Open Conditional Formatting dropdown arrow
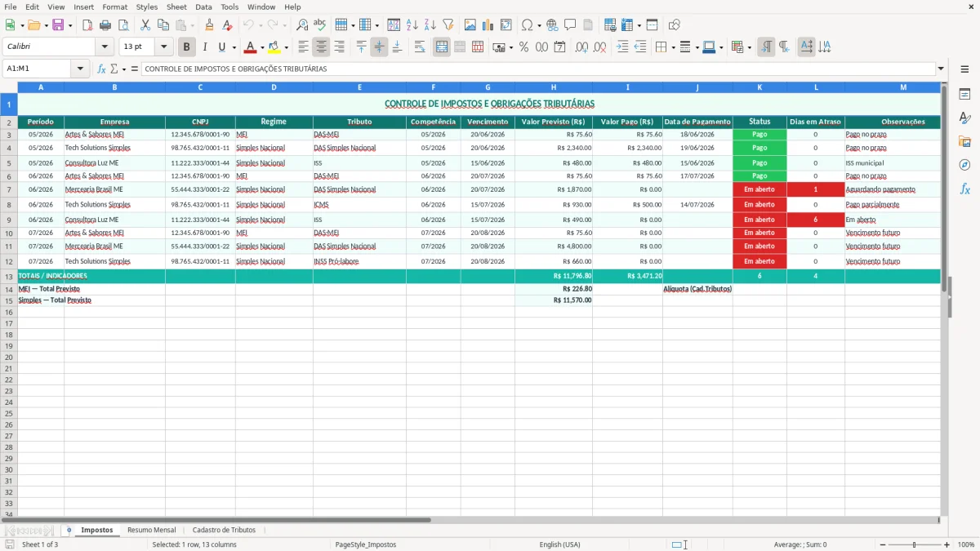The image size is (980, 551). tap(750, 47)
